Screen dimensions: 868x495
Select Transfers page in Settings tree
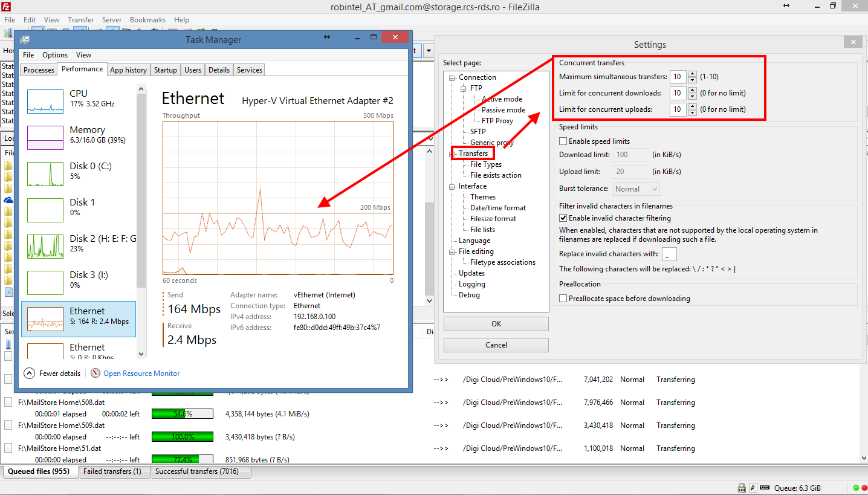tap(473, 154)
